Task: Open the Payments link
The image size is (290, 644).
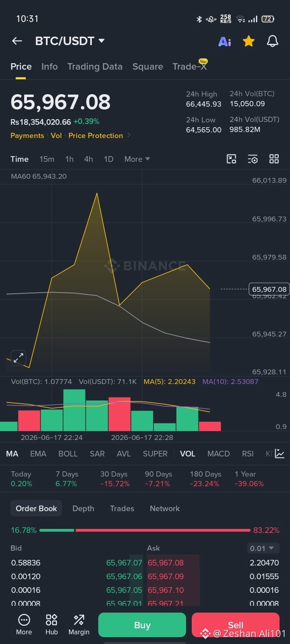Action: [x=27, y=136]
